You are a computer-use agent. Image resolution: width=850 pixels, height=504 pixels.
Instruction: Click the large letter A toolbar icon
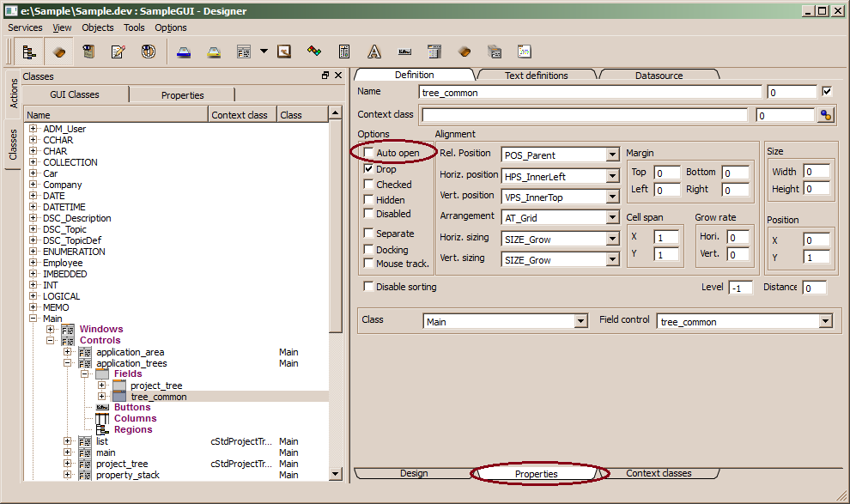[x=374, y=52]
